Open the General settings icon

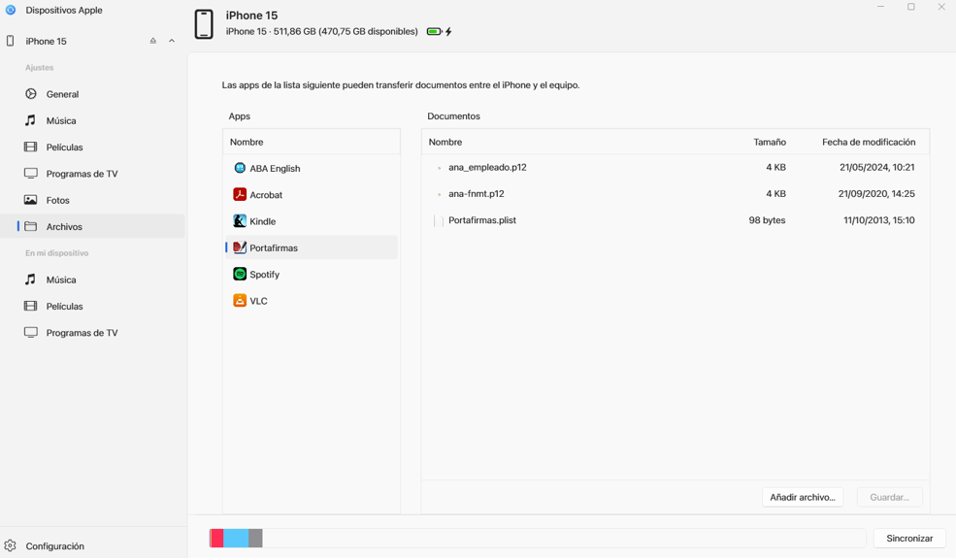point(30,94)
